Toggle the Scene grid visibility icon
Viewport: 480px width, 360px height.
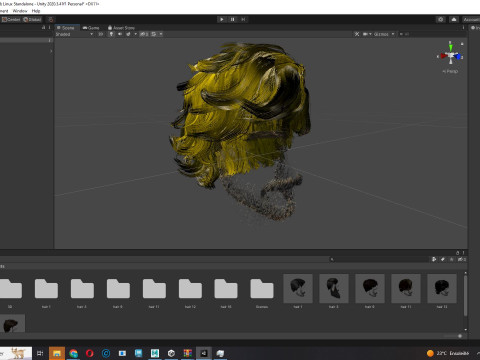click(x=154, y=34)
